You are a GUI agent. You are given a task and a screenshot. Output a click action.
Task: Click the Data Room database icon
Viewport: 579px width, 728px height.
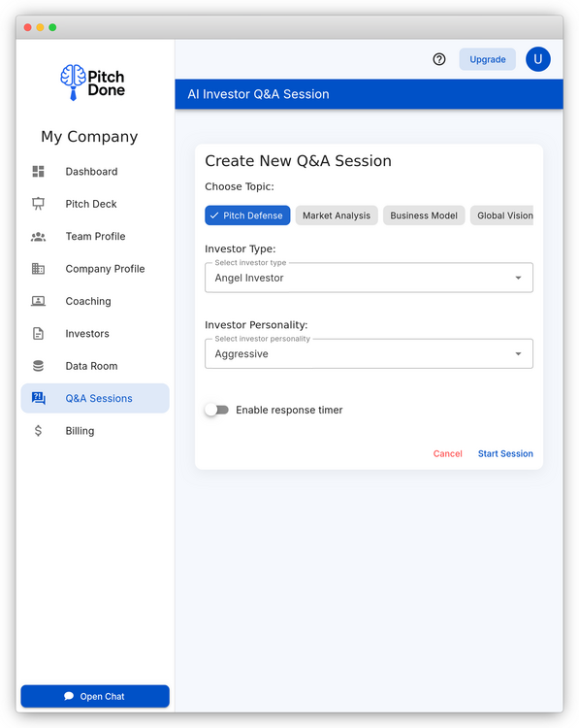coord(38,366)
